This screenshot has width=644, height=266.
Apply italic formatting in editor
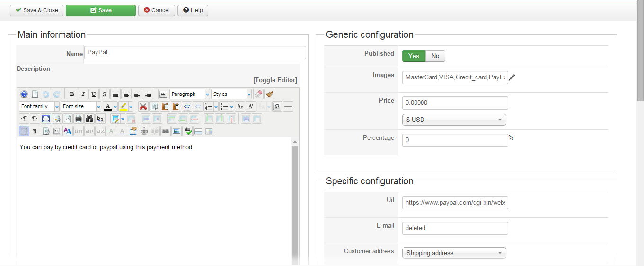(83, 94)
